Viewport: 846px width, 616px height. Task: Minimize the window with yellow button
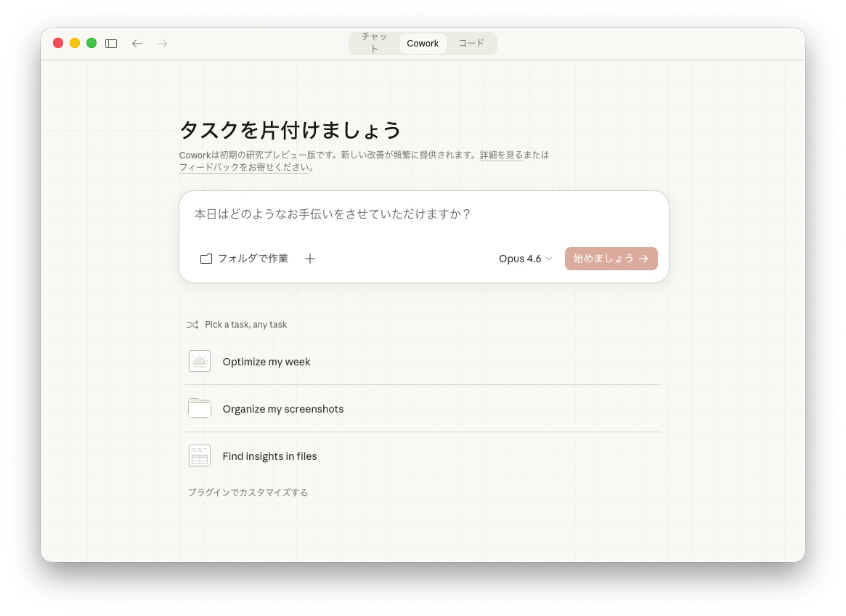coord(75,43)
